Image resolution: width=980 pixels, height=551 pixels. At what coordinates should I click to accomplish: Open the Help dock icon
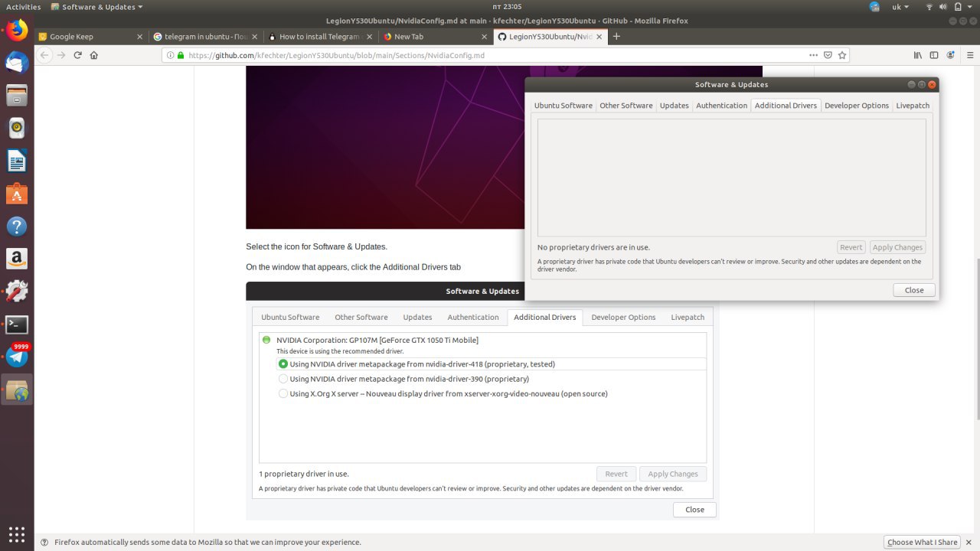click(x=17, y=227)
